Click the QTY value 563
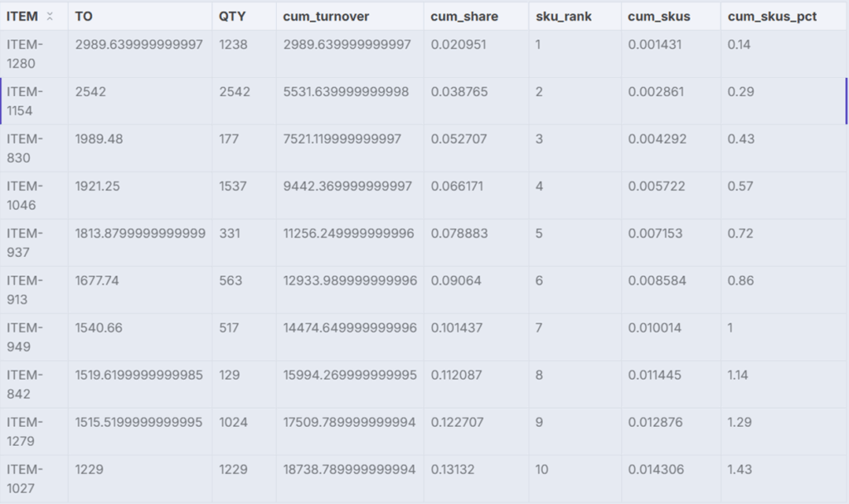 (230, 281)
